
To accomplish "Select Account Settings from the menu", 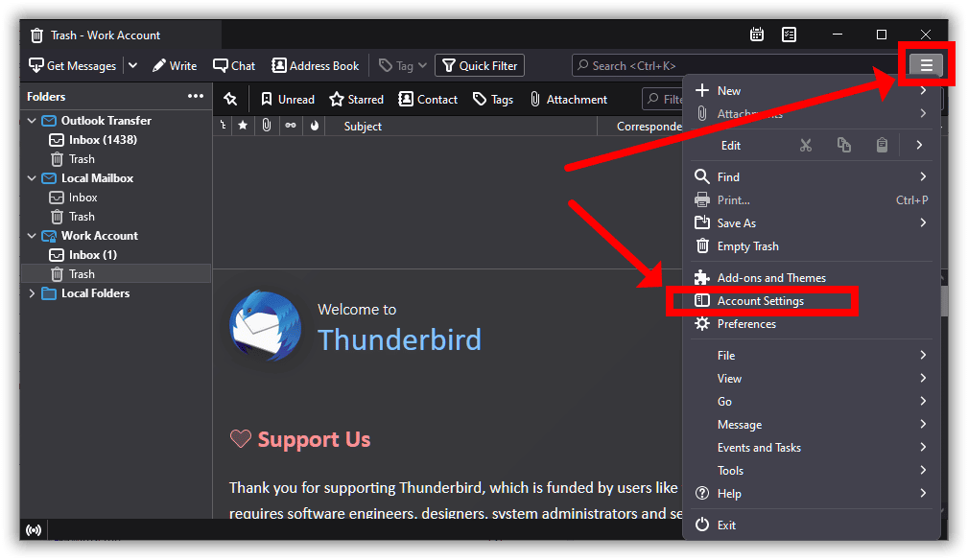I will [760, 301].
